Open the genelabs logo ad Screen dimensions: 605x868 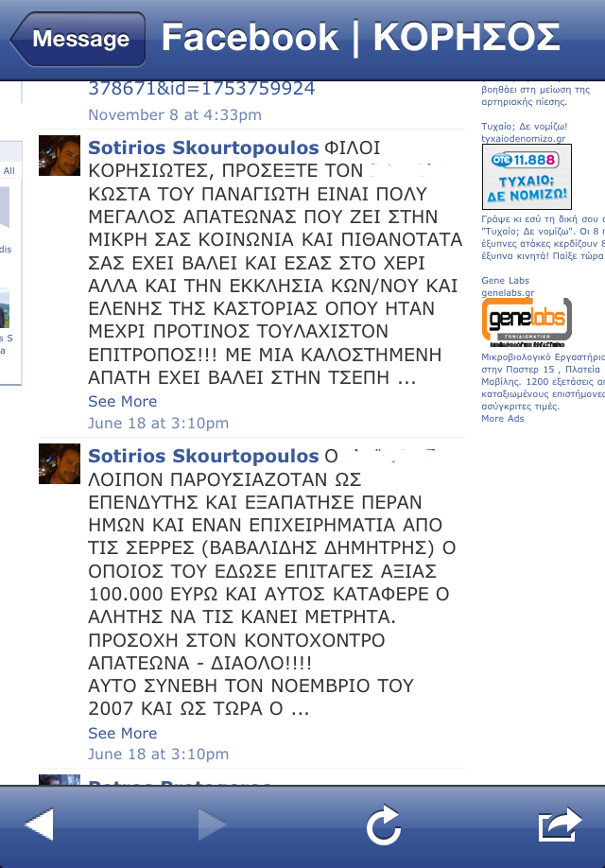527,322
